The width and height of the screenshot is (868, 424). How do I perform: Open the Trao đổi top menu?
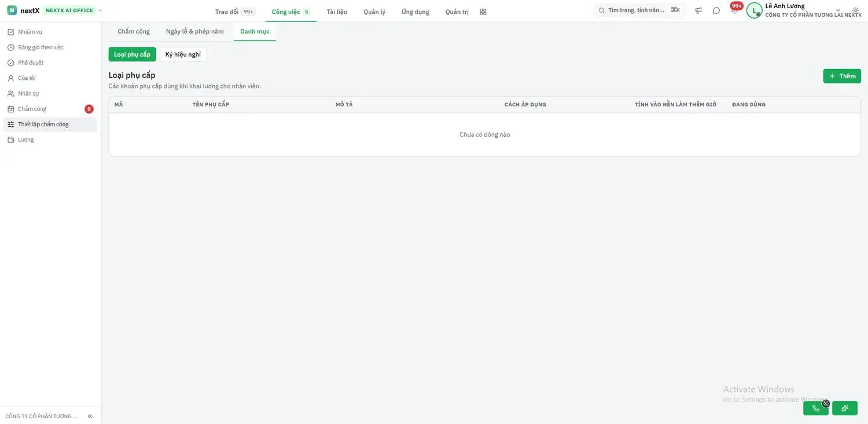(x=234, y=12)
